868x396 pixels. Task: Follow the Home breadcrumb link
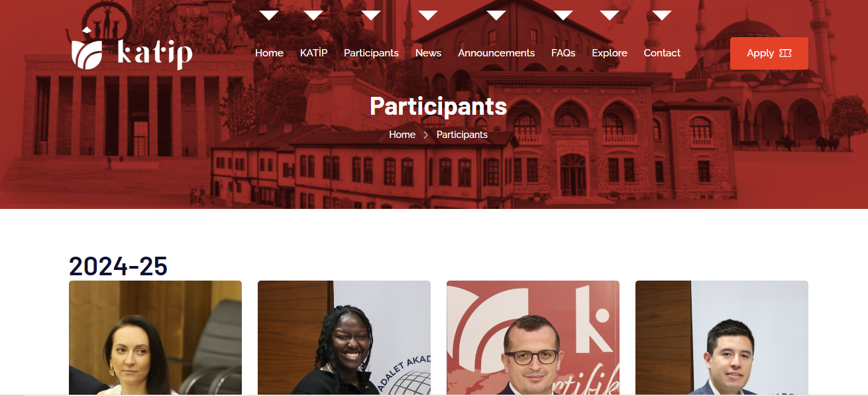pos(402,135)
